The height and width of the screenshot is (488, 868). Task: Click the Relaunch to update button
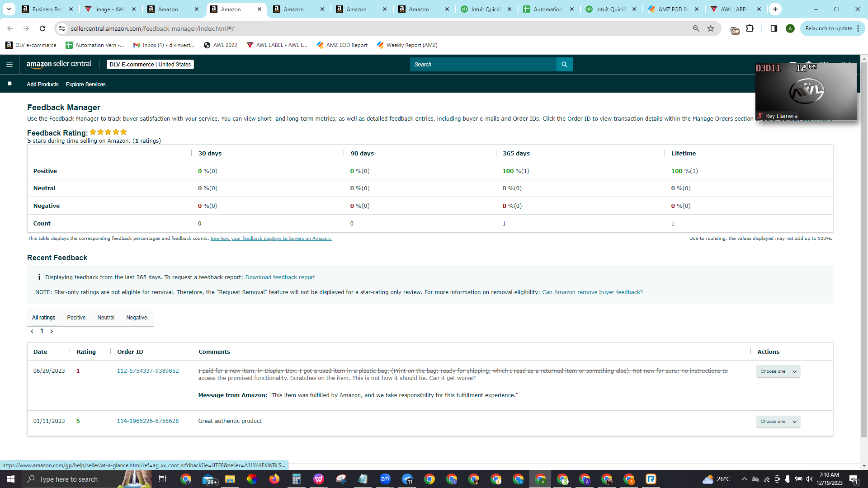point(828,28)
